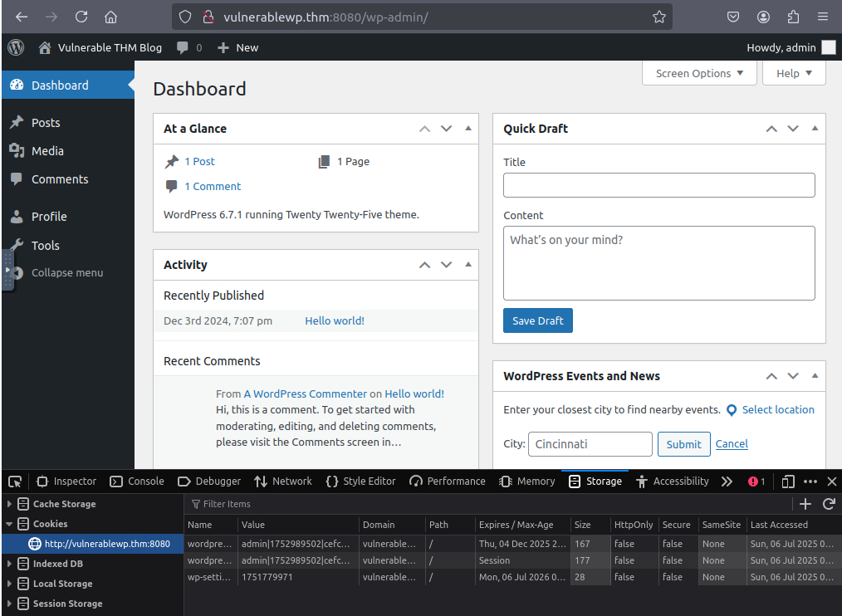Open the Firefox hamburger menu

(x=823, y=17)
